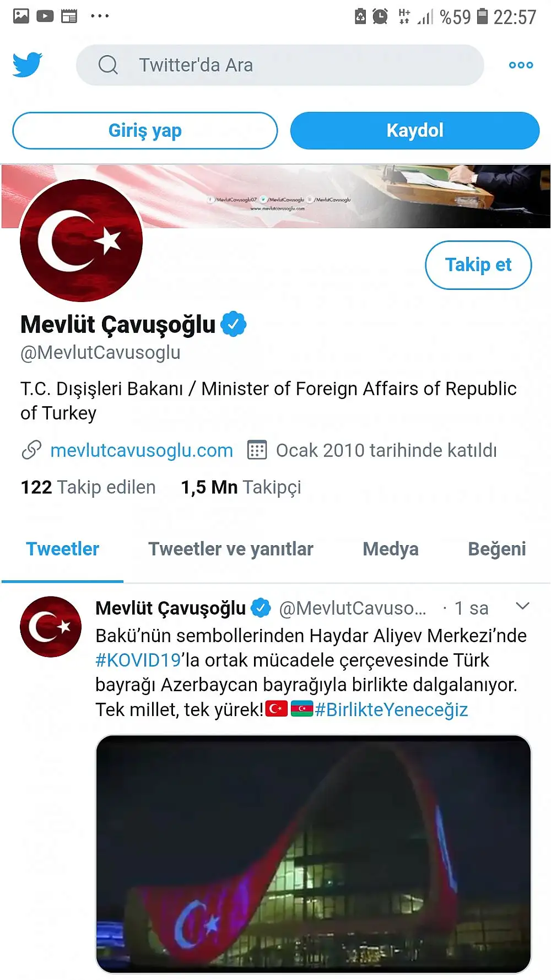Image resolution: width=551 pixels, height=980 pixels.
Task: Open the large Turkish flag profile picture
Action: coord(82,240)
